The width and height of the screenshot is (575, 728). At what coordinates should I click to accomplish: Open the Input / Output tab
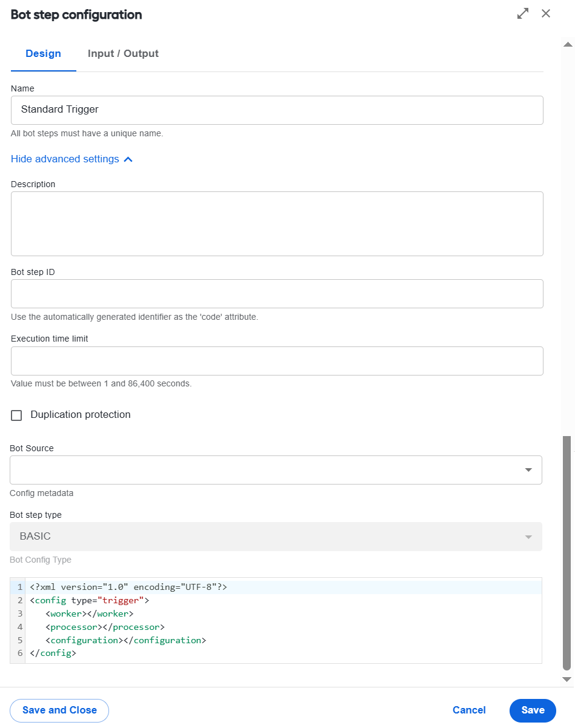click(123, 53)
